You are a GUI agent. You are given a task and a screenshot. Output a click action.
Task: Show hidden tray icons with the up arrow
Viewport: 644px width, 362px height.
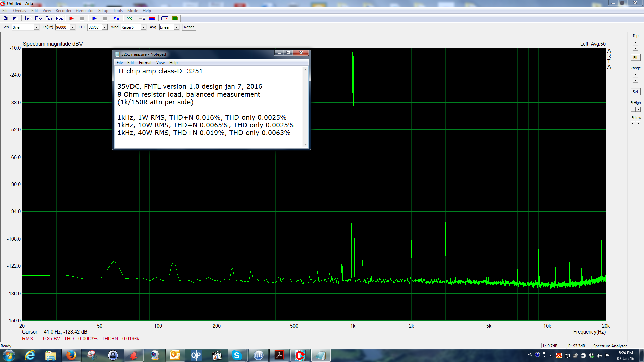[x=551, y=356]
